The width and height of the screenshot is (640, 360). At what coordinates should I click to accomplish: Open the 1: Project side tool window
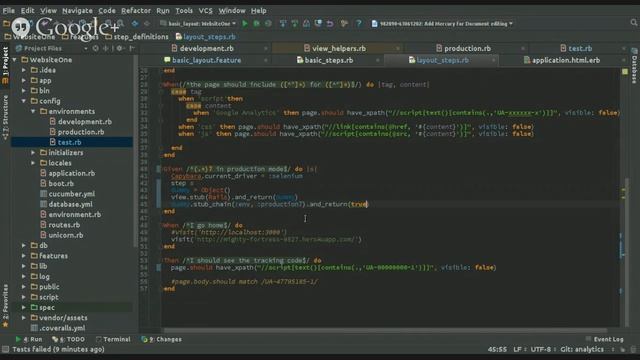click(x=5, y=65)
